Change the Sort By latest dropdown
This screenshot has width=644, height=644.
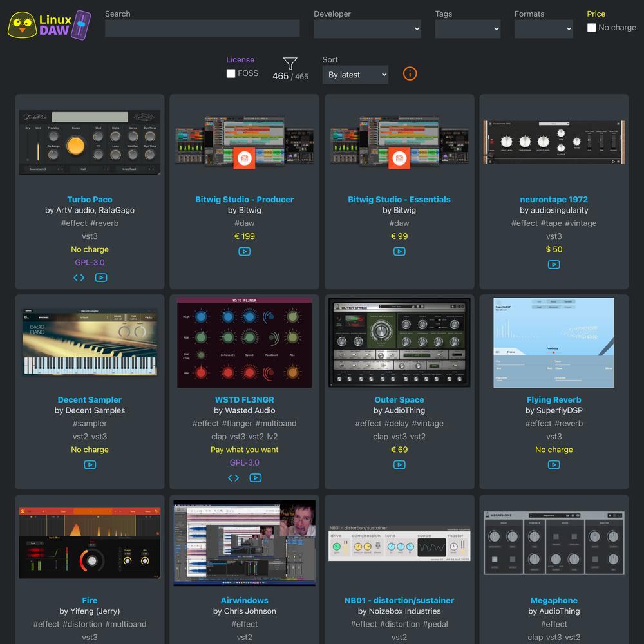coord(355,75)
